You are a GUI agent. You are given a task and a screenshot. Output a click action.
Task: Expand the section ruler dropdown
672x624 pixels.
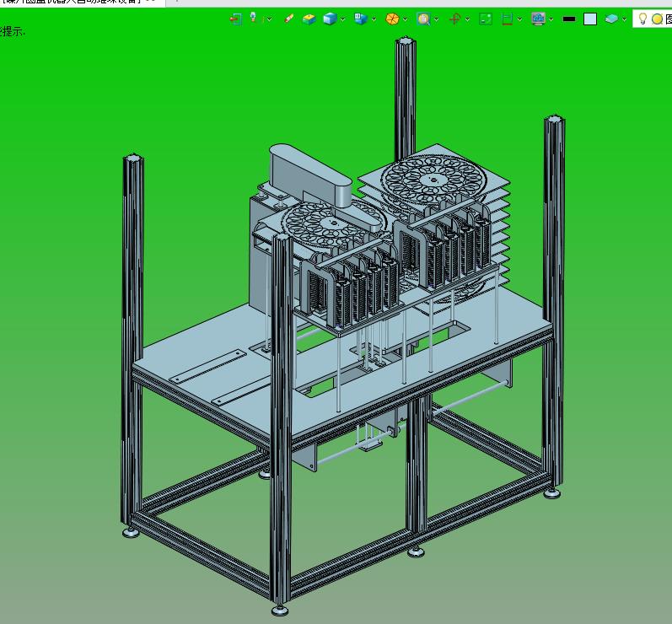[x=519, y=19]
